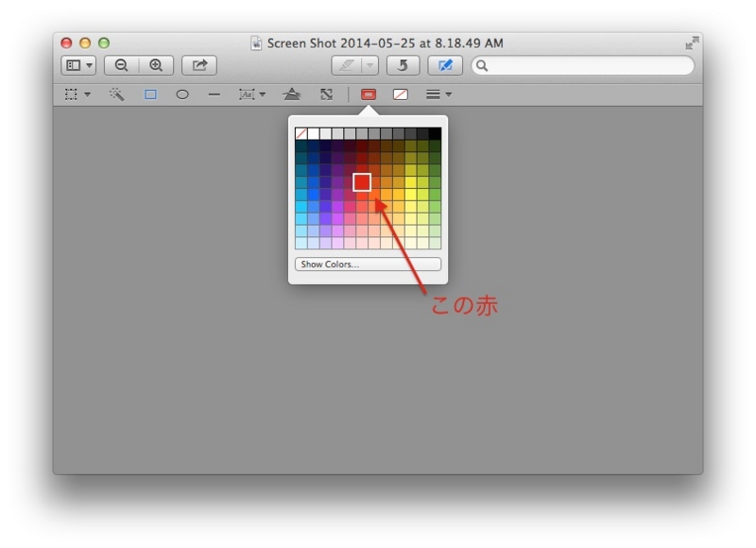The width and height of the screenshot is (756, 548).
Task: Open the line thickness menu
Action: (438, 94)
